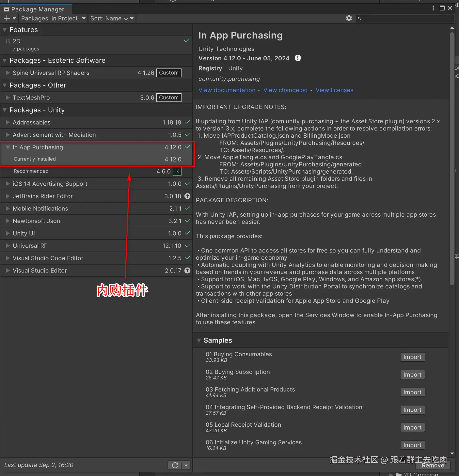The width and height of the screenshot is (459, 476).
Task: Import 03 Fetching Additional Products sample
Action: [x=412, y=392]
